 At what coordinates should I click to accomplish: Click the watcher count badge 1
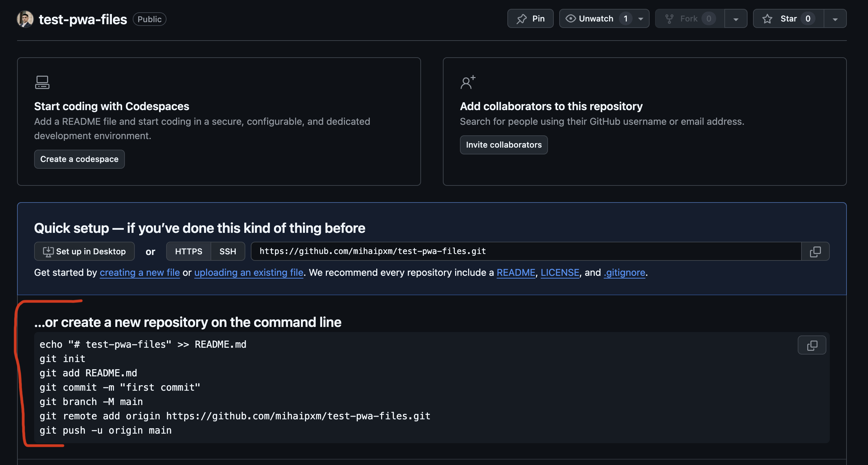[x=626, y=18]
